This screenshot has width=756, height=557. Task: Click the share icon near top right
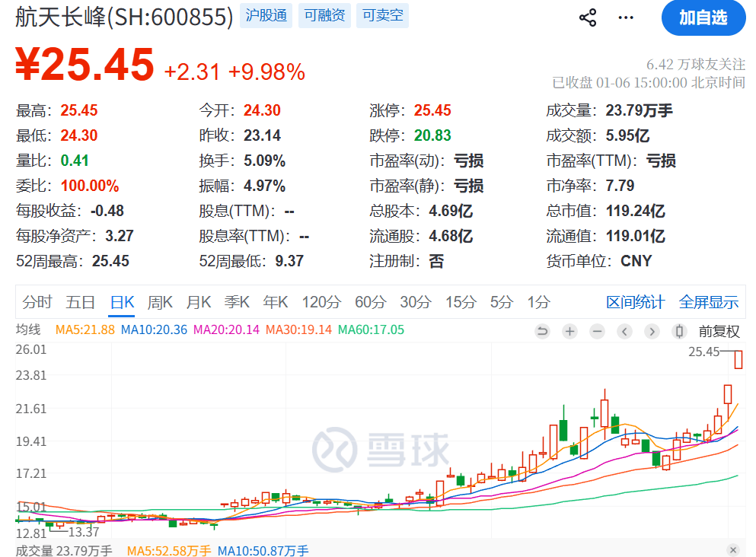coord(587,17)
